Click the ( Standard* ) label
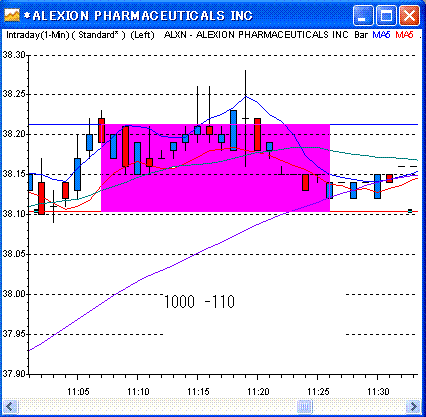The image size is (426, 417). 99,35
